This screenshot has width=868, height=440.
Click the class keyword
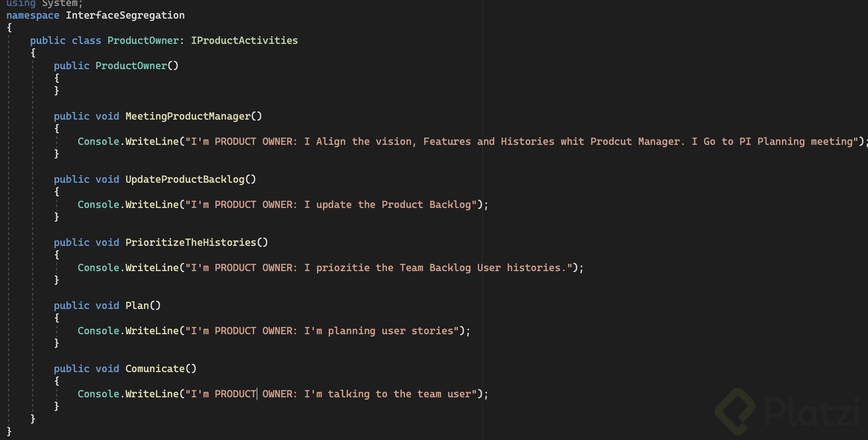[x=86, y=41]
